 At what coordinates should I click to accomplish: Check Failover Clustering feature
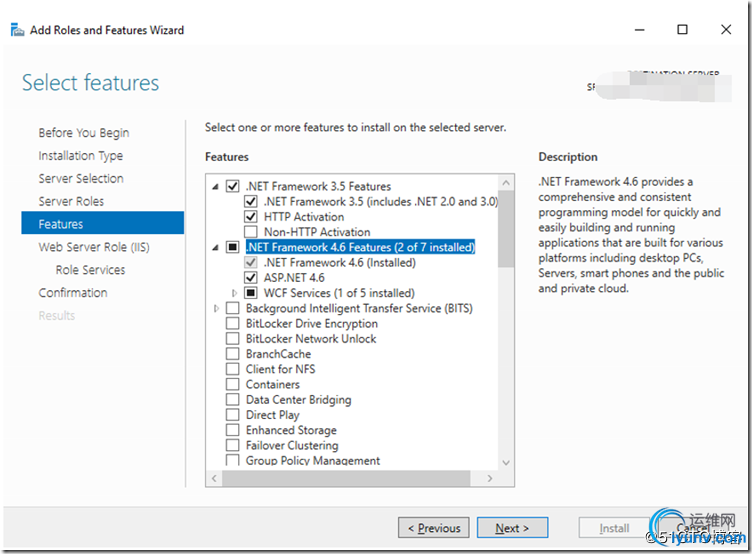point(233,446)
